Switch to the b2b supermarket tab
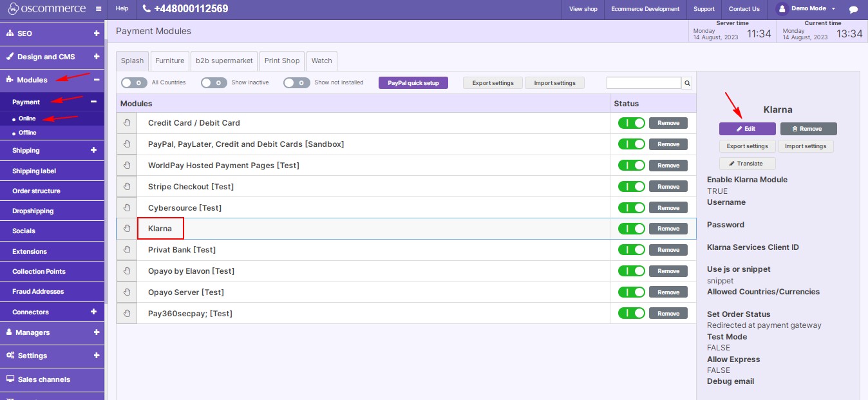Screen dimensions: 868x400 click(225, 61)
